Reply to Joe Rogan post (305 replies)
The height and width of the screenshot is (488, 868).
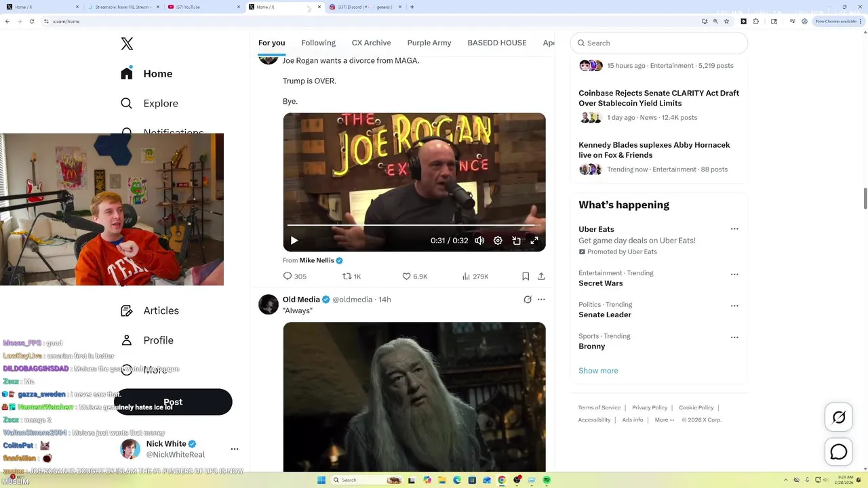295,277
